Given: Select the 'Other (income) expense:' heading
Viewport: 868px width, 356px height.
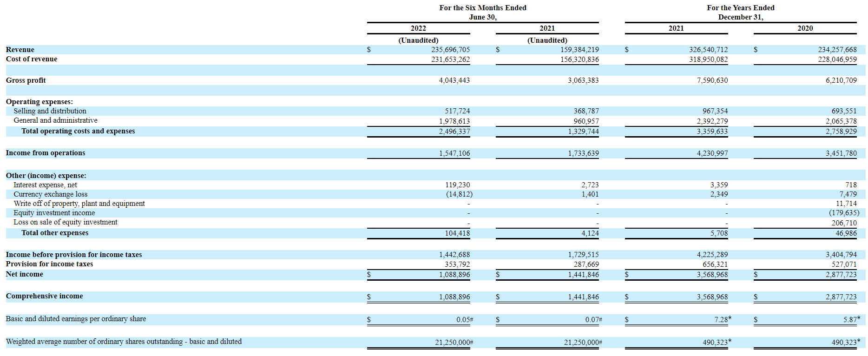Looking at the screenshot, I should pyautogui.click(x=46, y=176).
